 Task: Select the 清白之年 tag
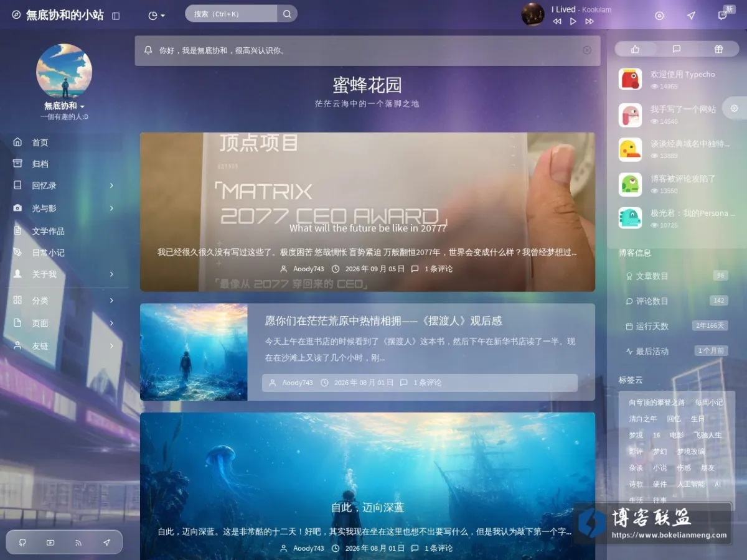(x=643, y=419)
